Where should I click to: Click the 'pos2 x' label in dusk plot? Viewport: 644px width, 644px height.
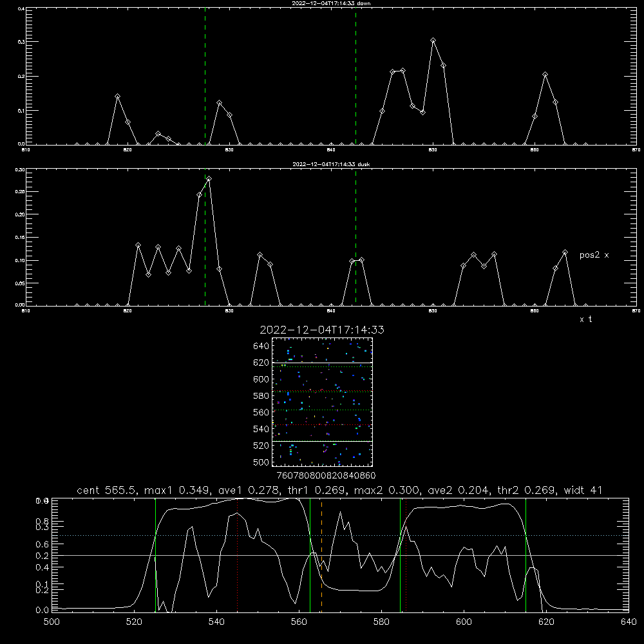594,255
